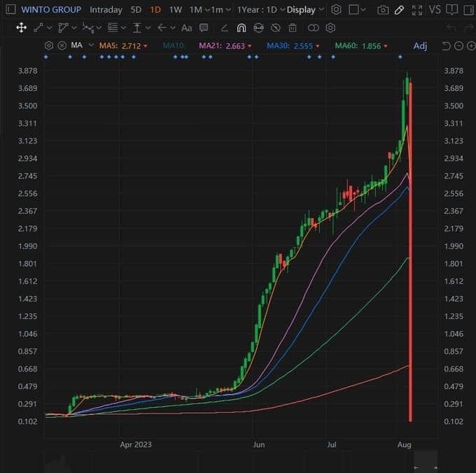
Task: Toggle MA60 line visibility
Action: tap(361, 45)
